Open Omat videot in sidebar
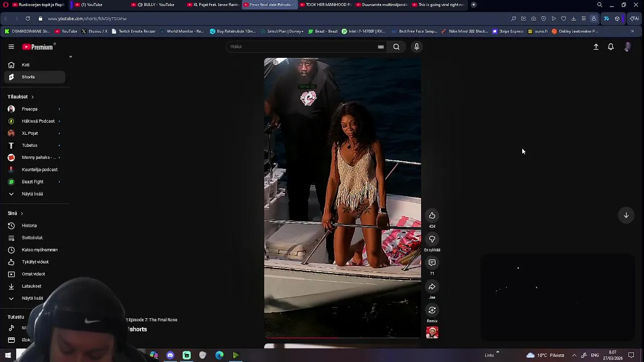This screenshot has height=362, width=644. tap(35, 274)
